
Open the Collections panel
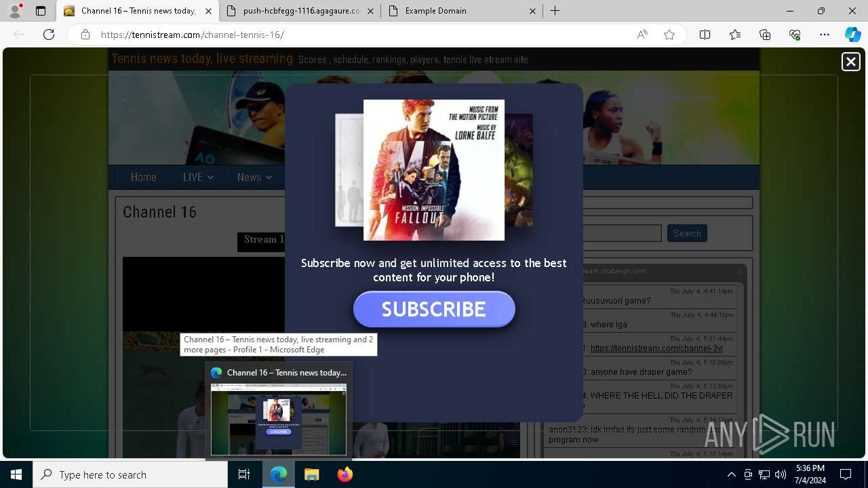click(x=765, y=35)
